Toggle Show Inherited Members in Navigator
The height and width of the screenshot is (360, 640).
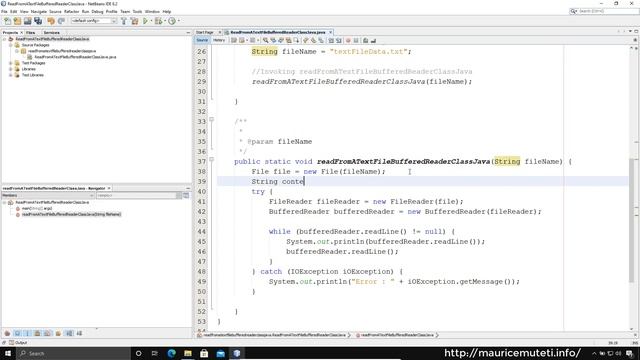pyautogui.click(x=7, y=333)
